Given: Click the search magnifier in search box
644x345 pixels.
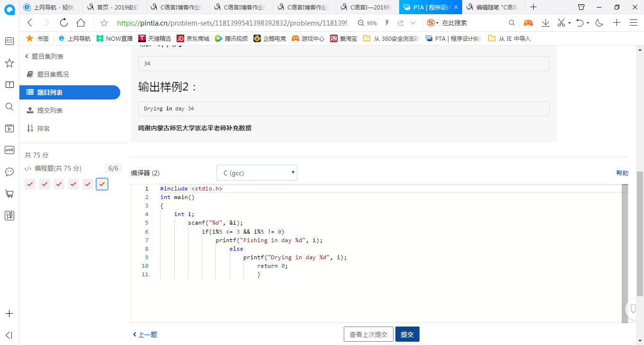Looking at the screenshot, I should pos(512,23).
